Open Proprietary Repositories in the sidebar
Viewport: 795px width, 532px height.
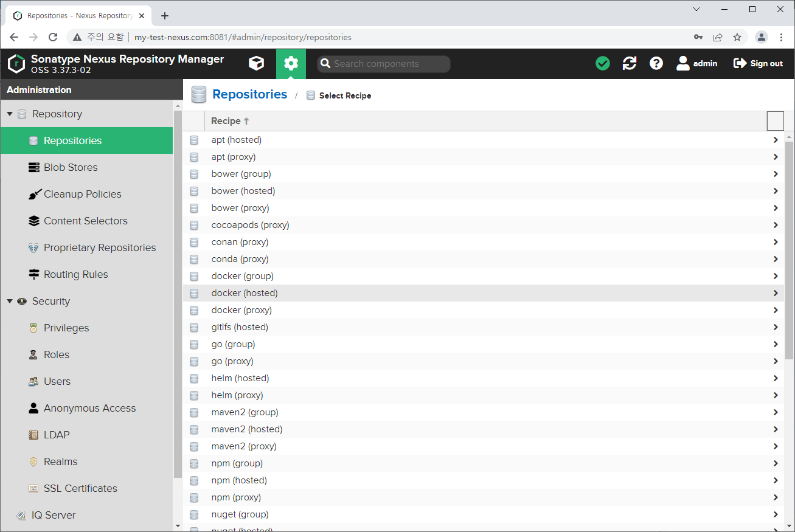pos(86,247)
